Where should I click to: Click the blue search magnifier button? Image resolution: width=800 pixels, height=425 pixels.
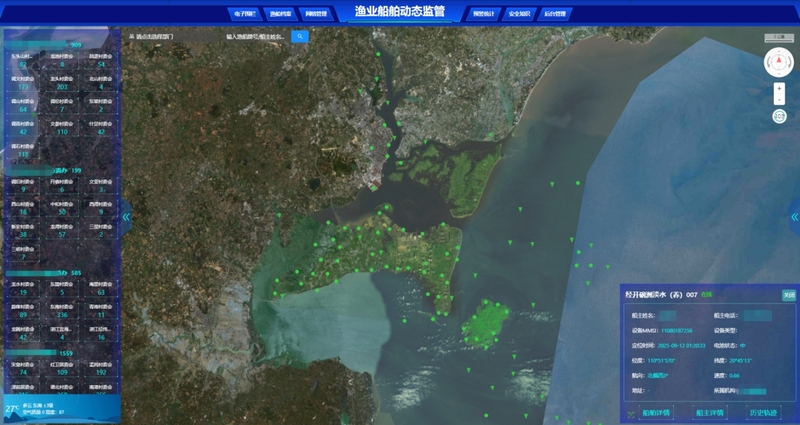pos(300,36)
